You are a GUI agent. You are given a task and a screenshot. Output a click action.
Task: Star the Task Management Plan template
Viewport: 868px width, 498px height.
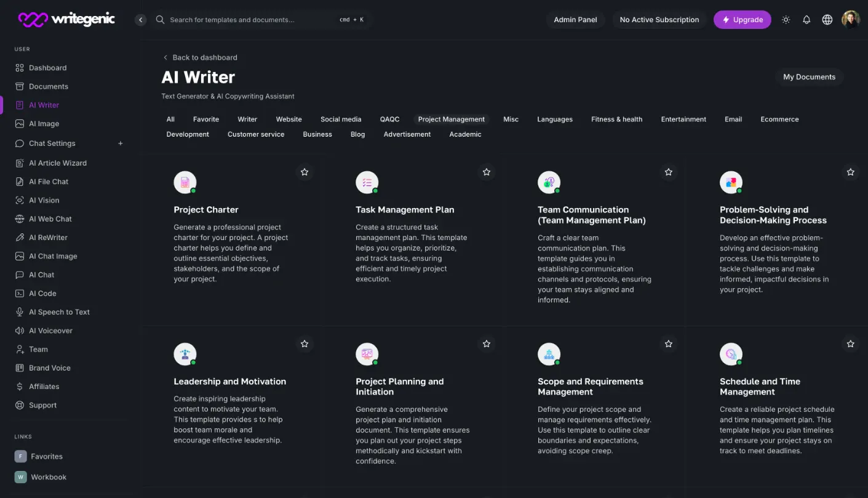pos(487,172)
